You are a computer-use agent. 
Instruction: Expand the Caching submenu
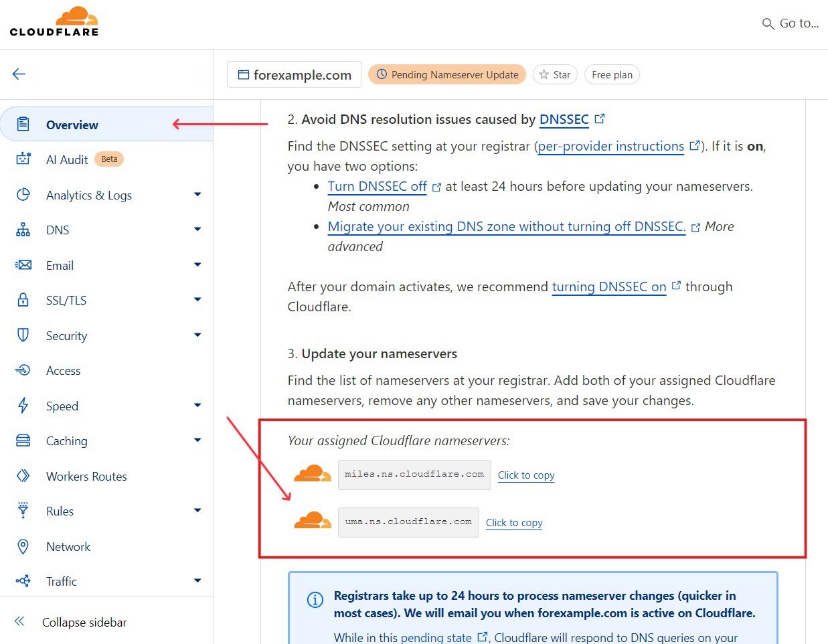197,440
